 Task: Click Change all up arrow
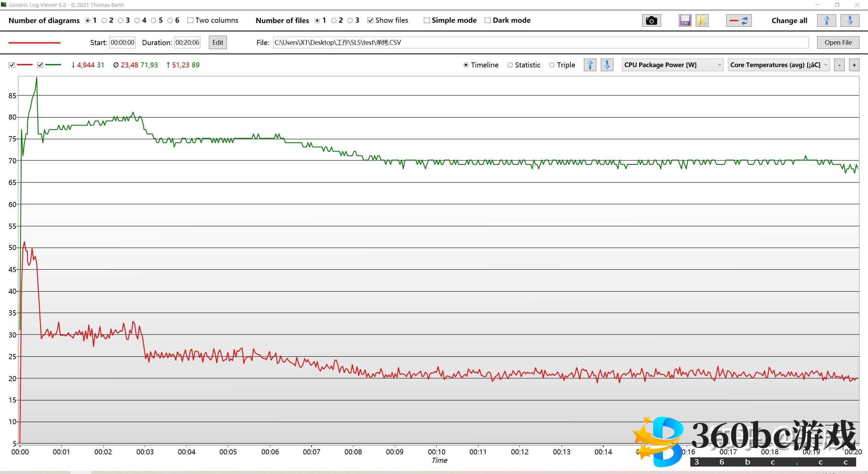(x=826, y=21)
